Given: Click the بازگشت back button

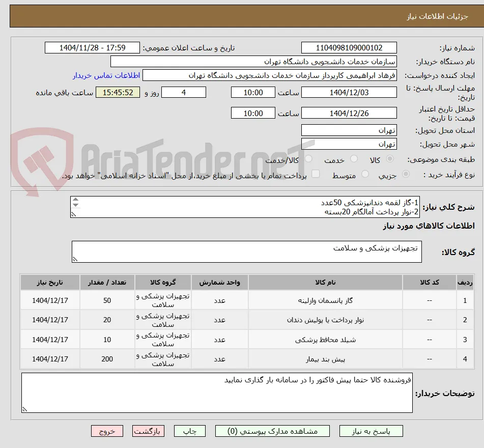Looking at the screenshot, I should 148,431.
